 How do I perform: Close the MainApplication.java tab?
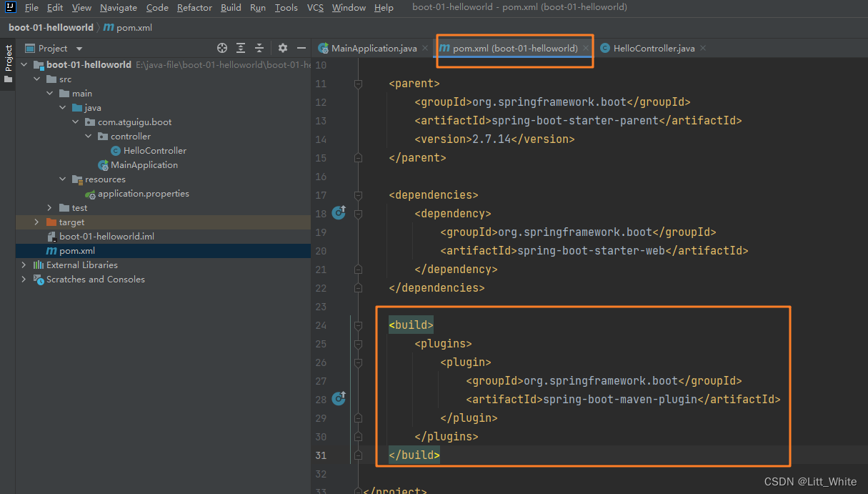pos(424,49)
